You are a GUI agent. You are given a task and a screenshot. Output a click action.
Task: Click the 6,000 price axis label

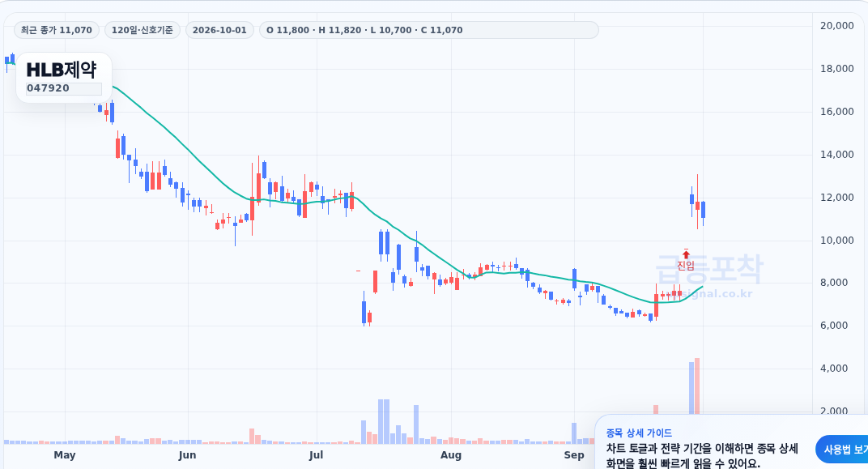834,325
